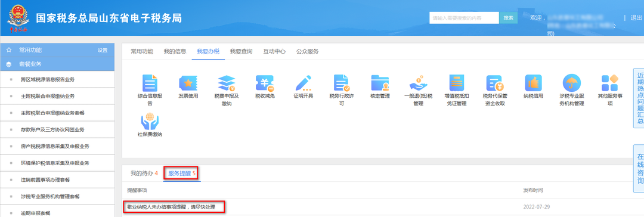This screenshot has height=217, width=644.
Task: Open 核定管理 folder icon
Action: coord(380,83)
